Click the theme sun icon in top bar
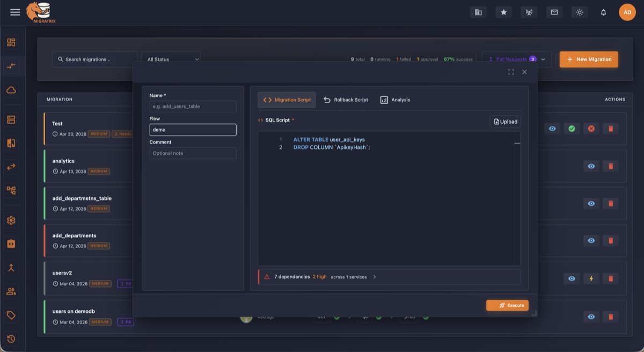644x352 pixels. pyautogui.click(x=580, y=12)
